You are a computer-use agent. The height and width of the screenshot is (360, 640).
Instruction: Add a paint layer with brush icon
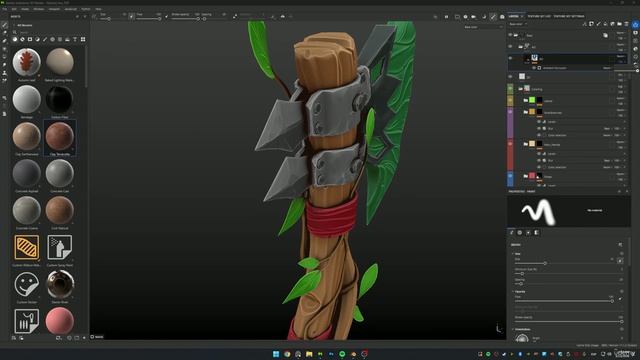(598, 24)
